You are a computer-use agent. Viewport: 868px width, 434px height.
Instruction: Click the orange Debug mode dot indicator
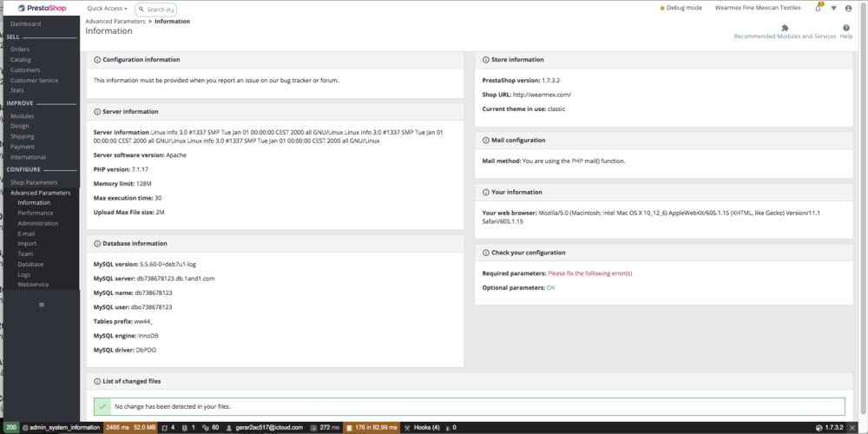(x=662, y=9)
